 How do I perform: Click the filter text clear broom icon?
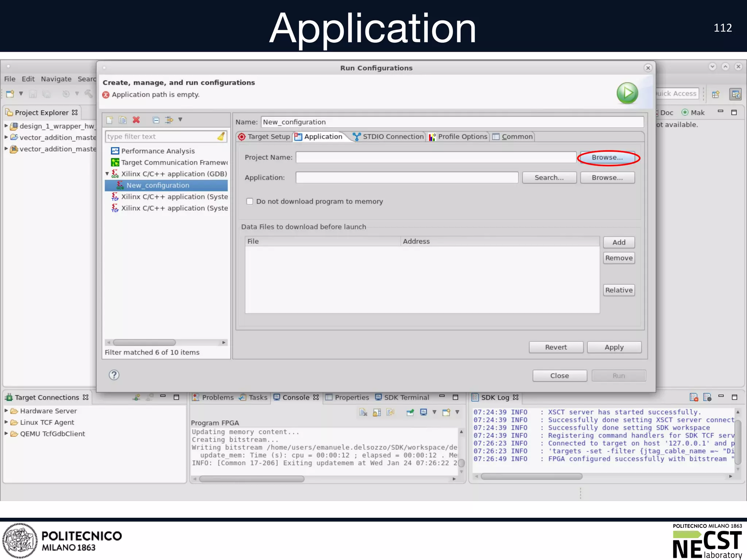[x=221, y=136]
